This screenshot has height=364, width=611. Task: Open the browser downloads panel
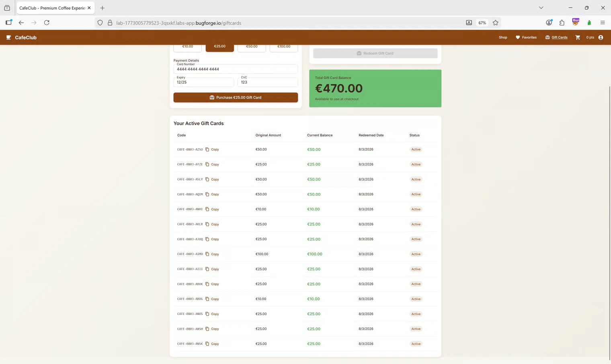pyautogui.click(x=469, y=23)
